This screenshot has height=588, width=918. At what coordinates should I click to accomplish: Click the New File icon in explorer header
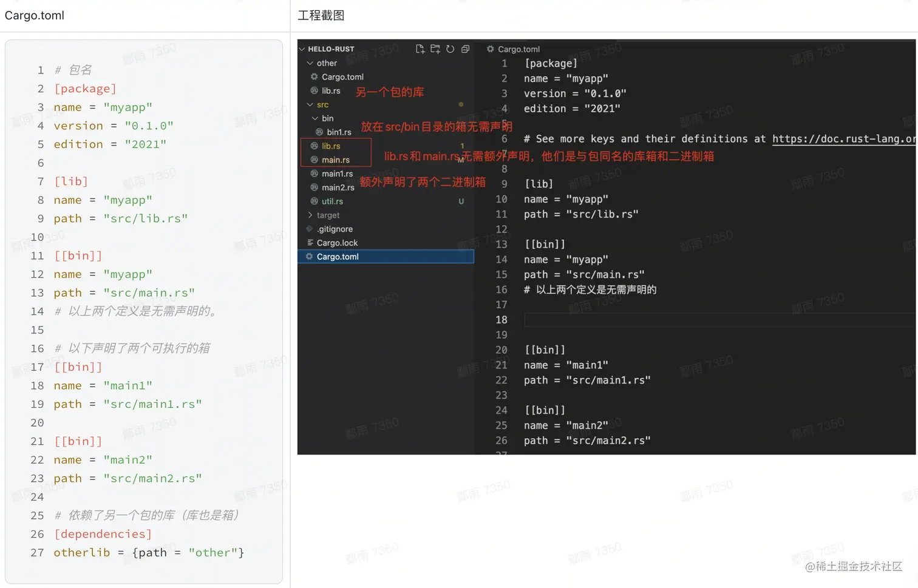(420, 49)
